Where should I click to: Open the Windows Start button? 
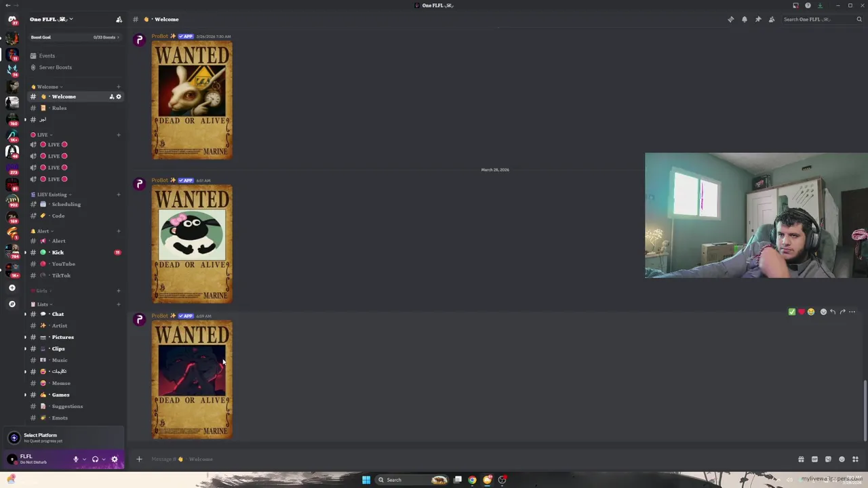click(x=366, y=480)
